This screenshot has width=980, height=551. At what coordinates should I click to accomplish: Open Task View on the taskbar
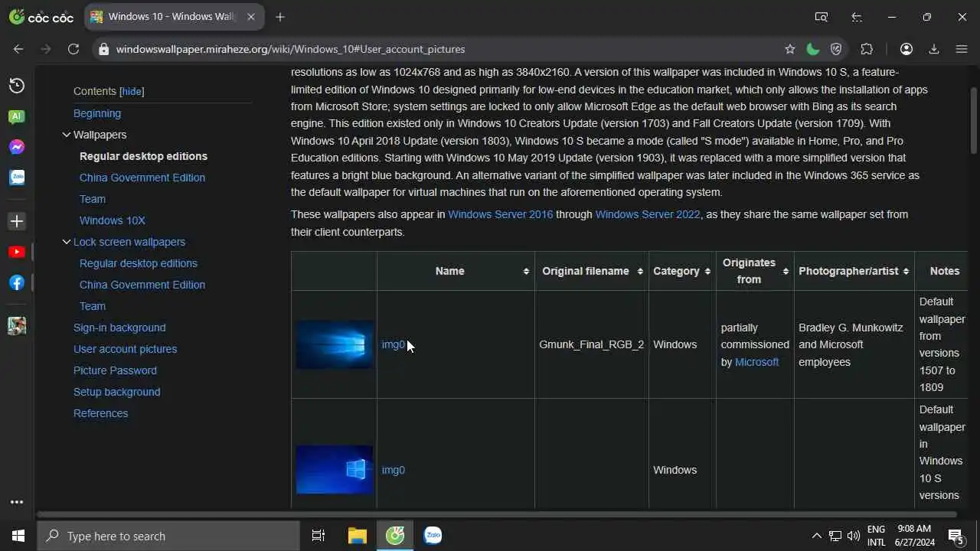[x=318, y=536]
